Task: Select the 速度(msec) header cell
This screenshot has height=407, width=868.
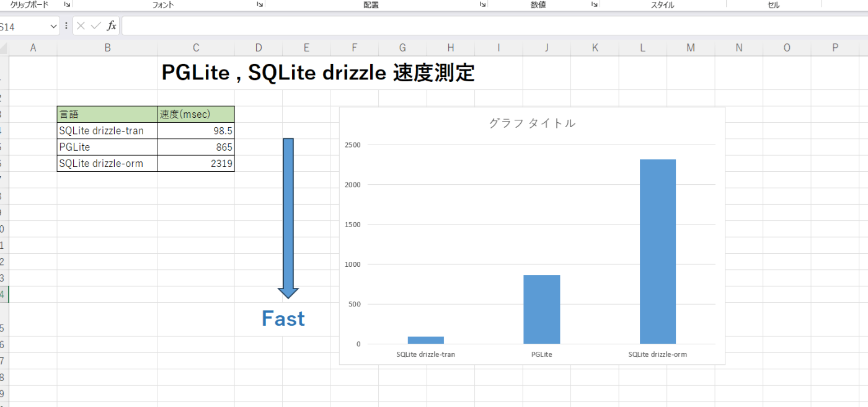Action: pos(196,114)
